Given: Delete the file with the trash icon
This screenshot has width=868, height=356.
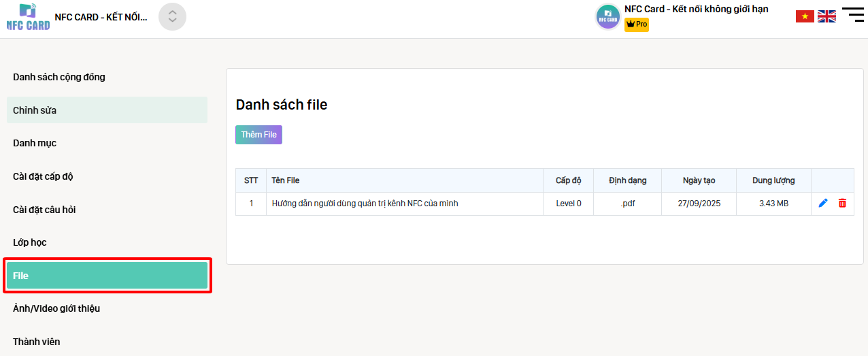Looking at the screenshot, I should click(842, 204).
